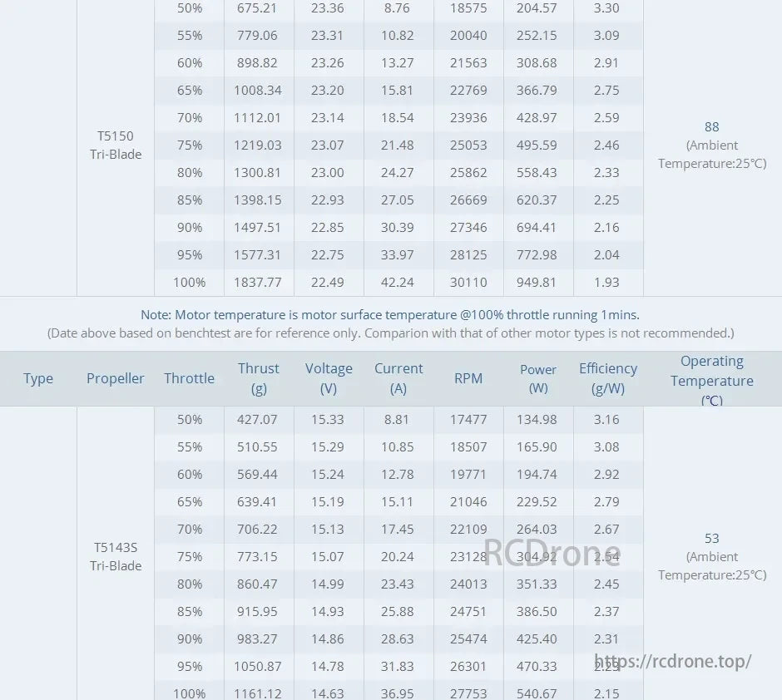Click the 30110 RPM value

coord(468,282)
